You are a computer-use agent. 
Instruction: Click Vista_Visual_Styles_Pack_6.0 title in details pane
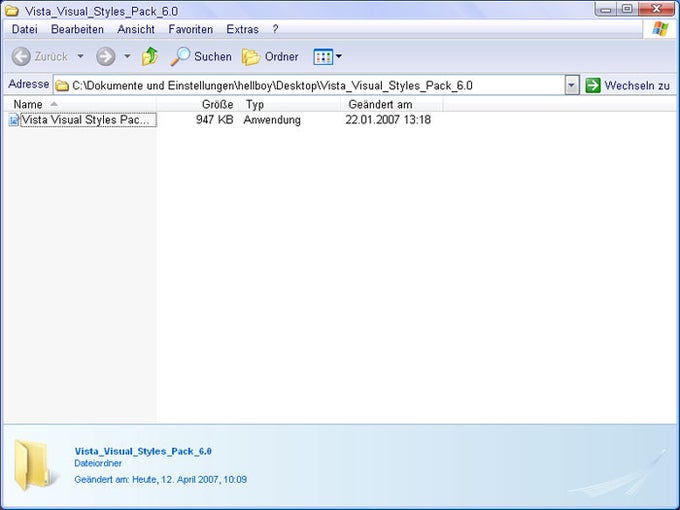[x=143, y=451]
